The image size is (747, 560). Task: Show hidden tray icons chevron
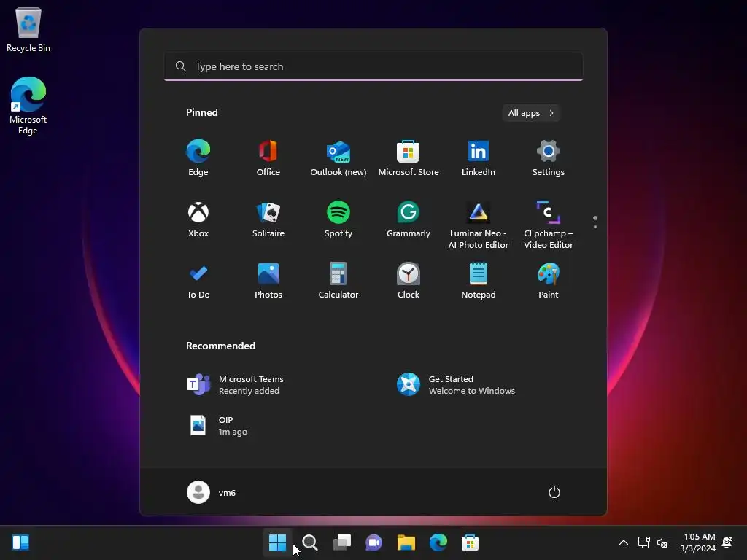(x=623, y=542)
